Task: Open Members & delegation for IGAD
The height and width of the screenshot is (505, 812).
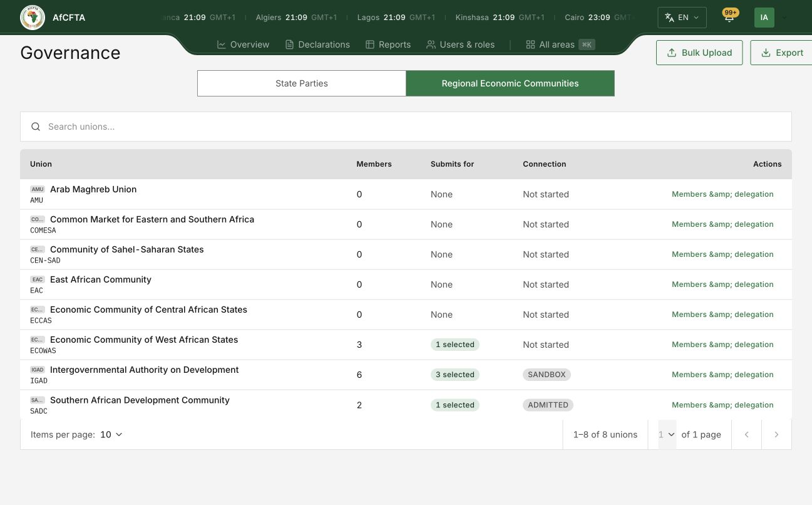Action: [722, 375]
